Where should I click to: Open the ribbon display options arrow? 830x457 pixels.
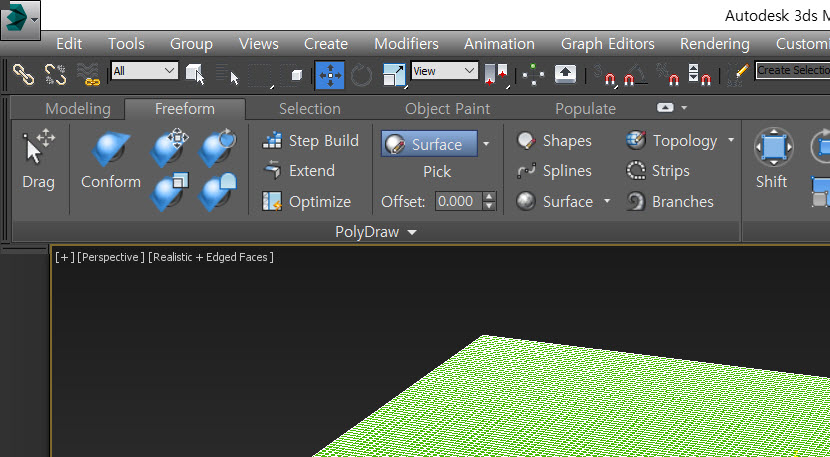point(684,107)
